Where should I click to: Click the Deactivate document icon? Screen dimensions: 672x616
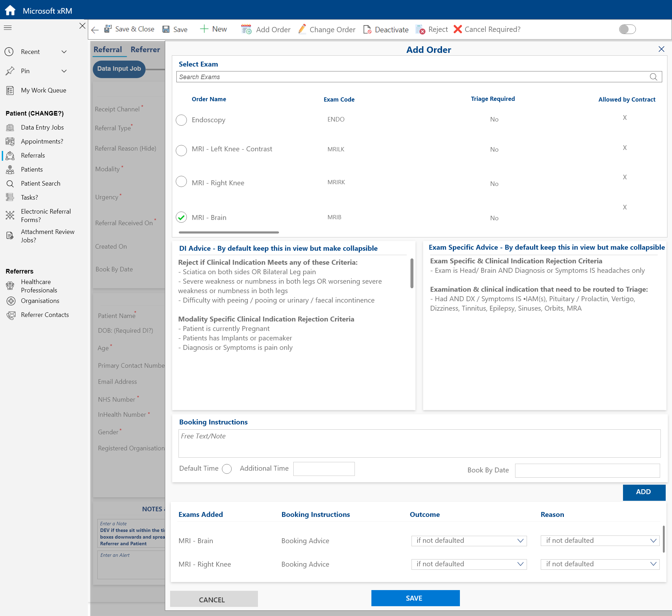pyautogui.click(x=367, y=29)
